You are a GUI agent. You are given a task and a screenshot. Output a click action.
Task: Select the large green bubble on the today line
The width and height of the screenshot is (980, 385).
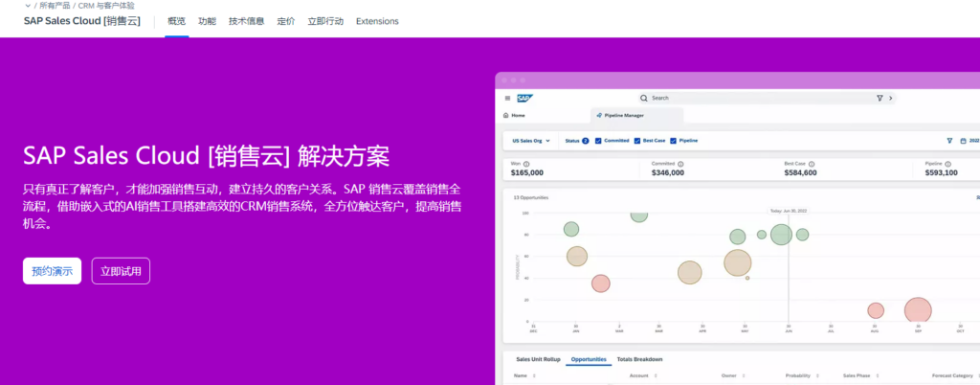[781, 235]
